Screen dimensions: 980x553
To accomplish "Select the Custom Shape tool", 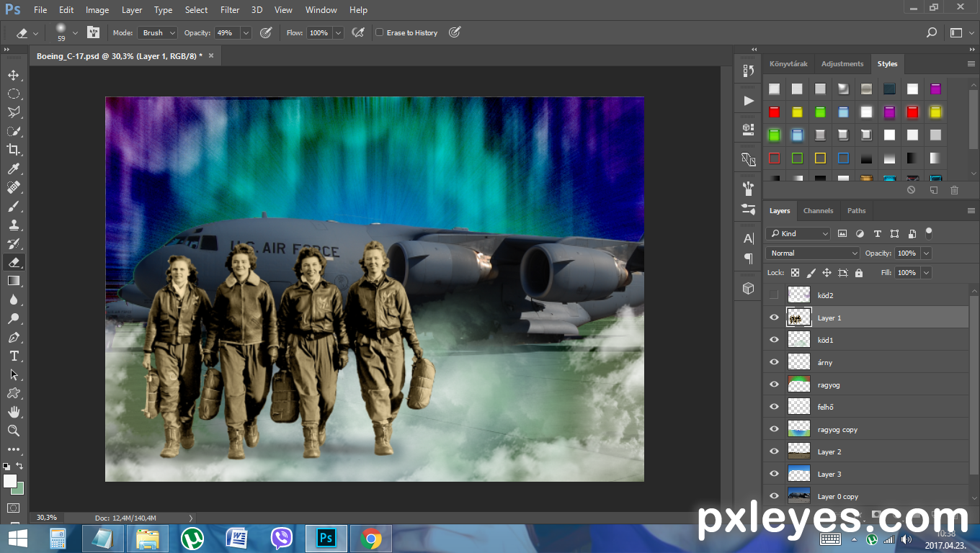I will click(x=14, y=393).
